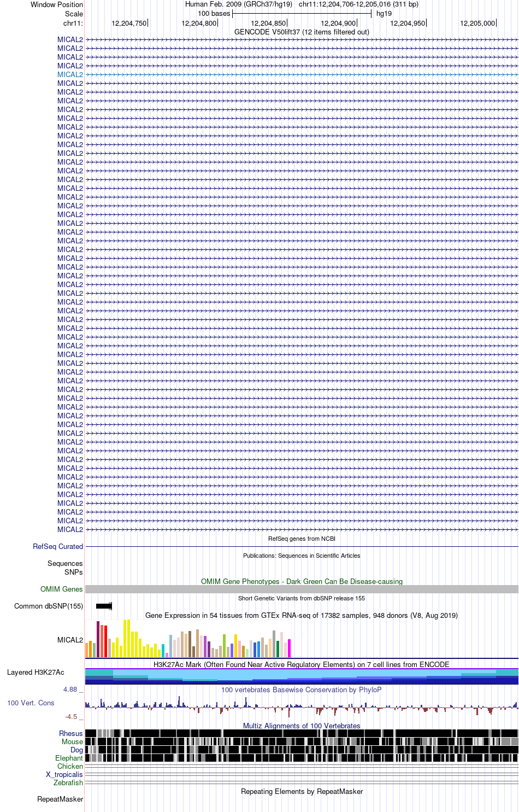
Task: Click the '100 bases' scale bar text
Action: coord(214,13)
